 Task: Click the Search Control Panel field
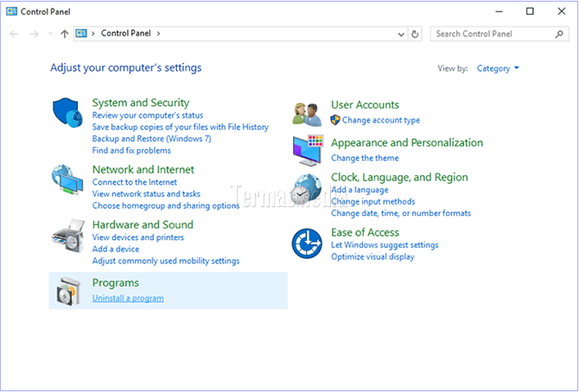[x=499, y=34]
